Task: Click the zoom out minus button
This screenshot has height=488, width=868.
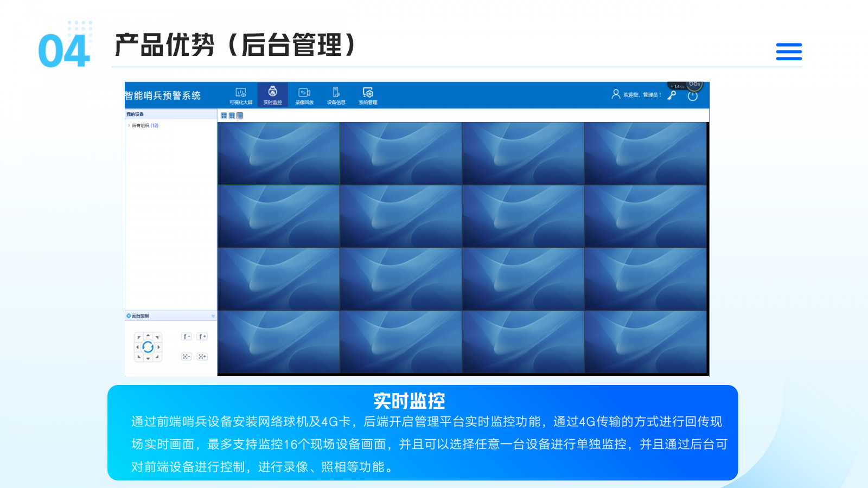Action: click(186, 356)
